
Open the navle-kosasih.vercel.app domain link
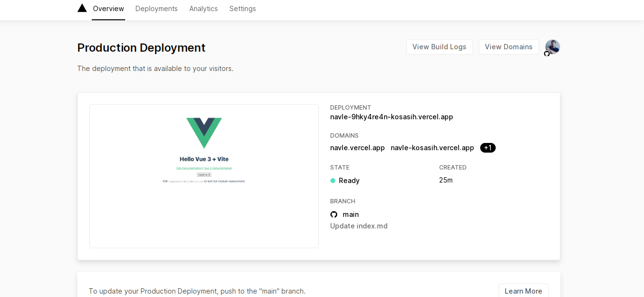432,148
